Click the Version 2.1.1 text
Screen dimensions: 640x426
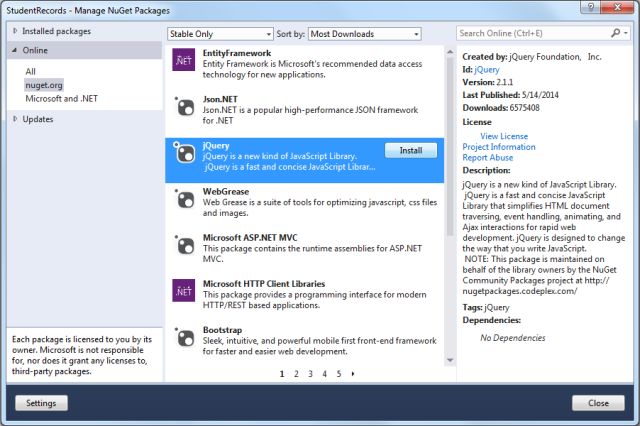tap(488, 82)
